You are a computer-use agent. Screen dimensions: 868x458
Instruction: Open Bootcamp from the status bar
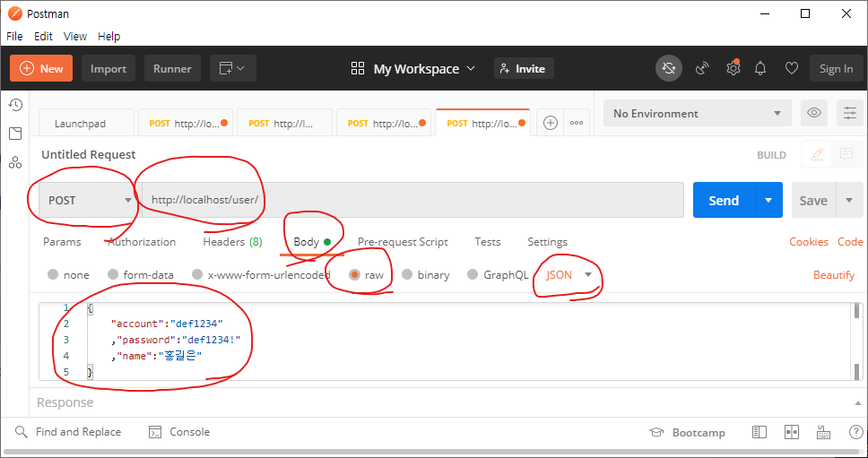[687, 433]
